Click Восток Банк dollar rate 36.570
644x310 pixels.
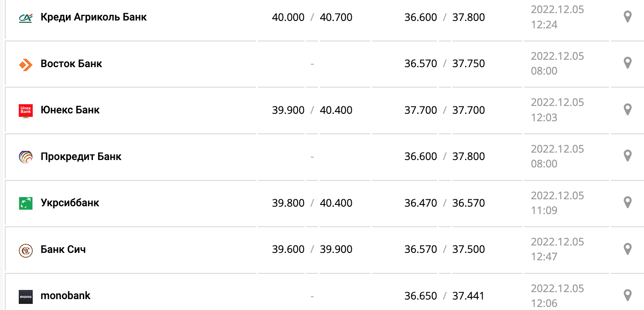click(421, 64)
